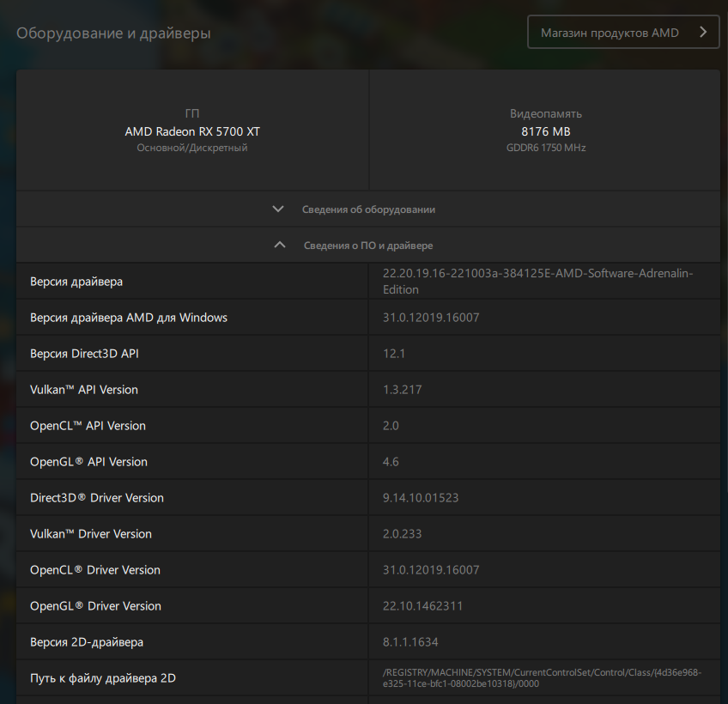
Task: Select driver version 22.20.19.16-221003a value
Action: pyautogui.click(x=537, y=282)
